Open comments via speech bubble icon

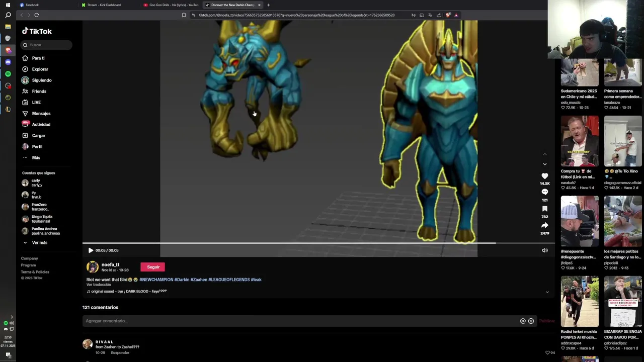(544, 192)
